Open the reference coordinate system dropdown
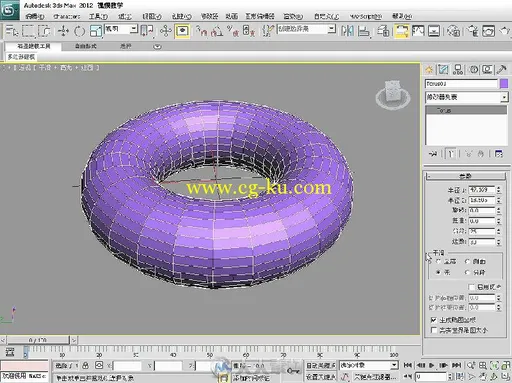The image size is (512, 383). point(133,29)
